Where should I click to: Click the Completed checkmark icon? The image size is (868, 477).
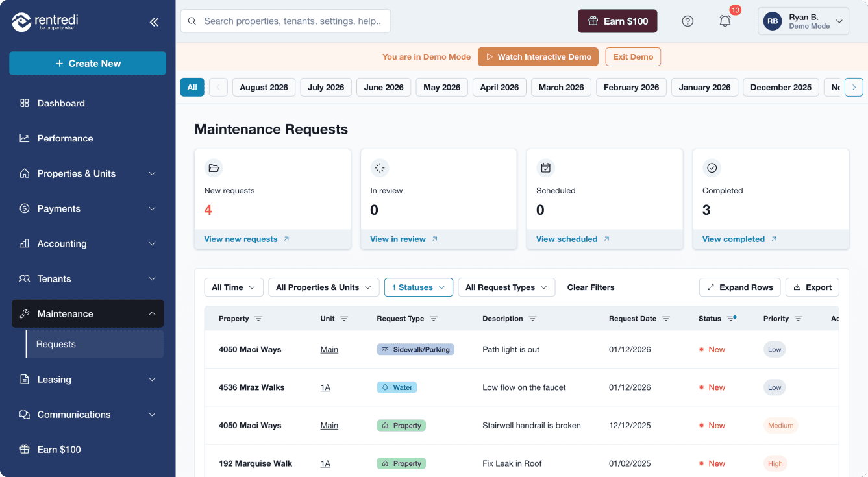pos(712,168)
